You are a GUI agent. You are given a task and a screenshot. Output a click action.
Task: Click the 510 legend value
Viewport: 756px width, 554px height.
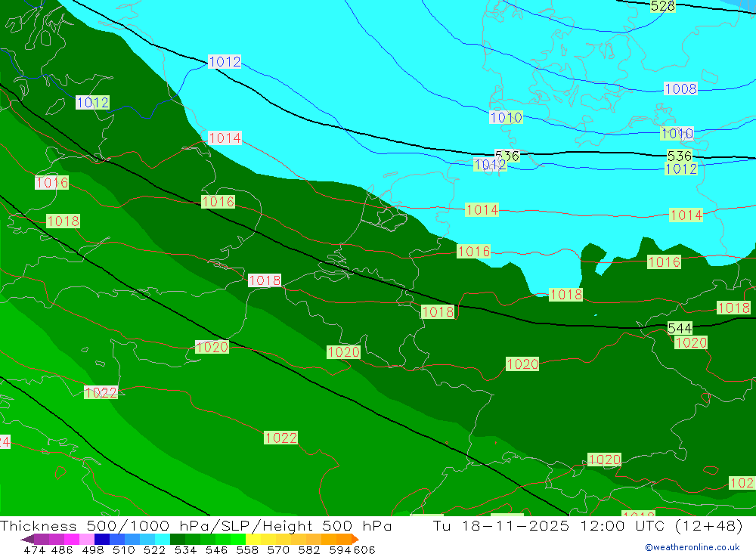(123, 549)
